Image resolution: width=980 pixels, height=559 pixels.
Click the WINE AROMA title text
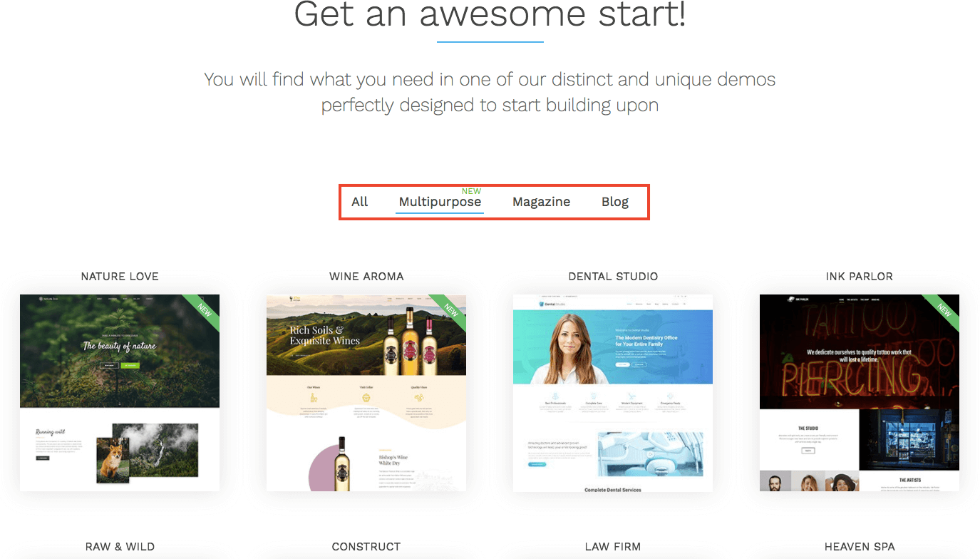(x=366, y=277)
